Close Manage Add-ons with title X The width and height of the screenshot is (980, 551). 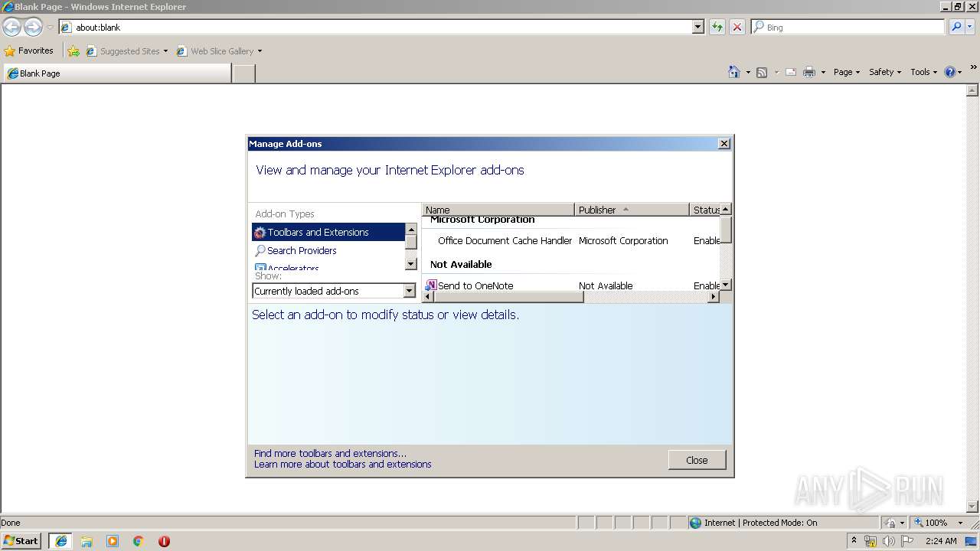724,144
